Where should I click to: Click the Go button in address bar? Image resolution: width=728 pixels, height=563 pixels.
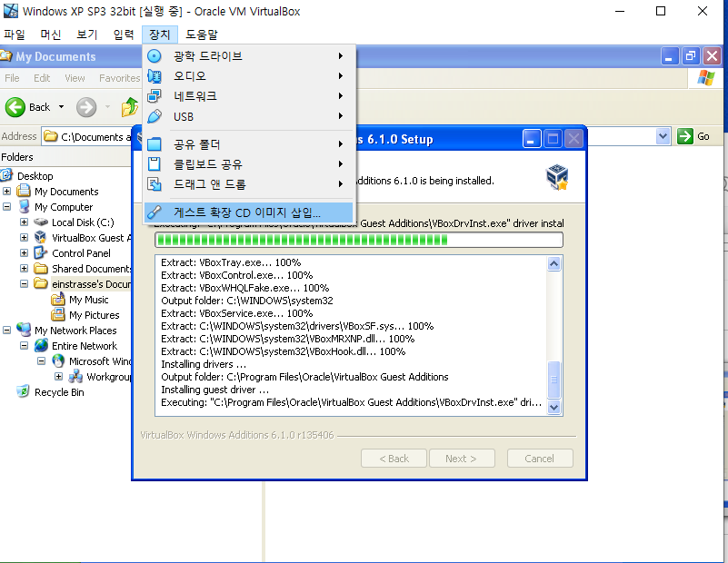tap(693, 136)
